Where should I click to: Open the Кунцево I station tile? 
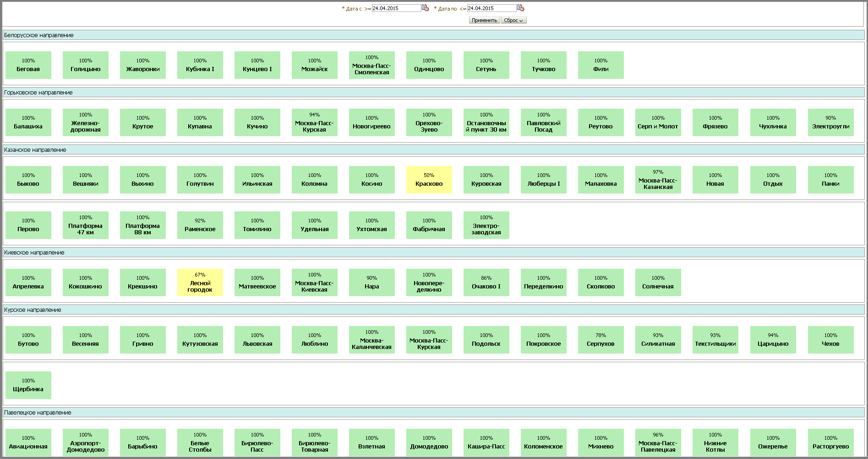point(257,65)
